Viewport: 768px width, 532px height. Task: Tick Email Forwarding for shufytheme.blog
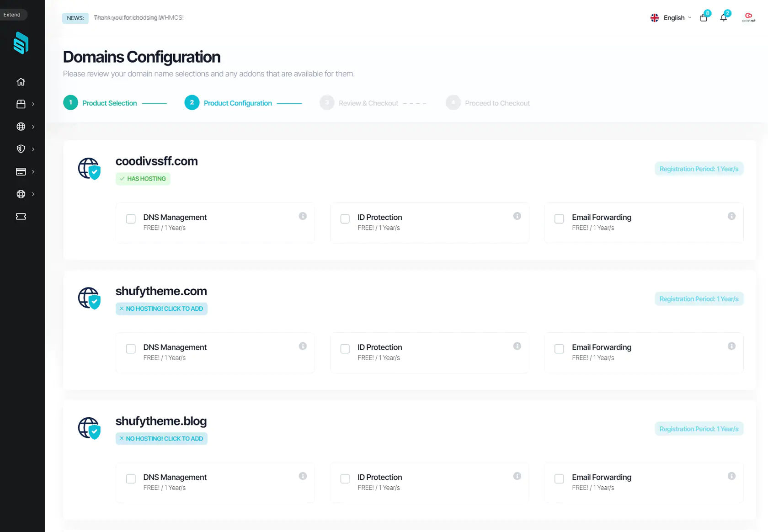tap(559, 479)
